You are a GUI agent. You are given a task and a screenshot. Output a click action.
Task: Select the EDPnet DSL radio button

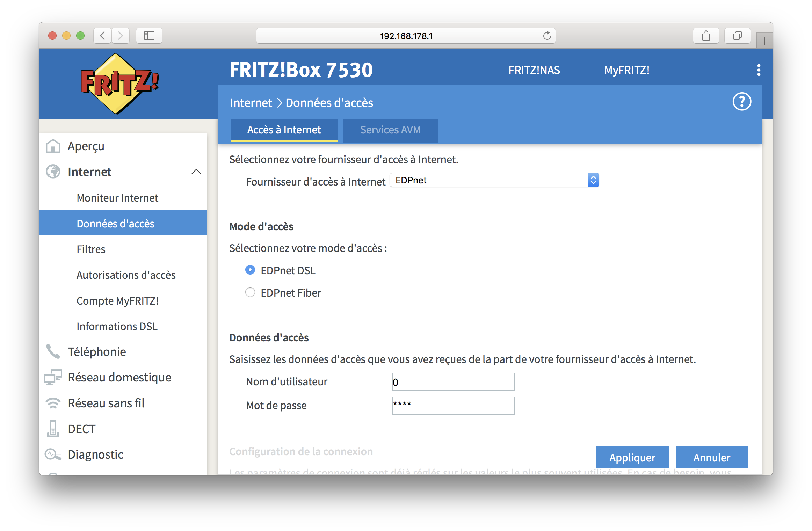click(x=250, y=270)
